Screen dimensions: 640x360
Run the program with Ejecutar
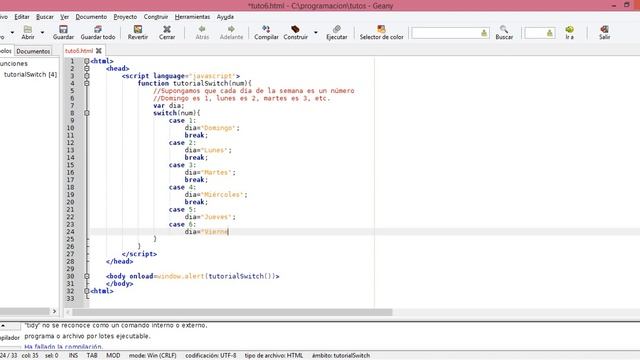[x=337, y=32]
